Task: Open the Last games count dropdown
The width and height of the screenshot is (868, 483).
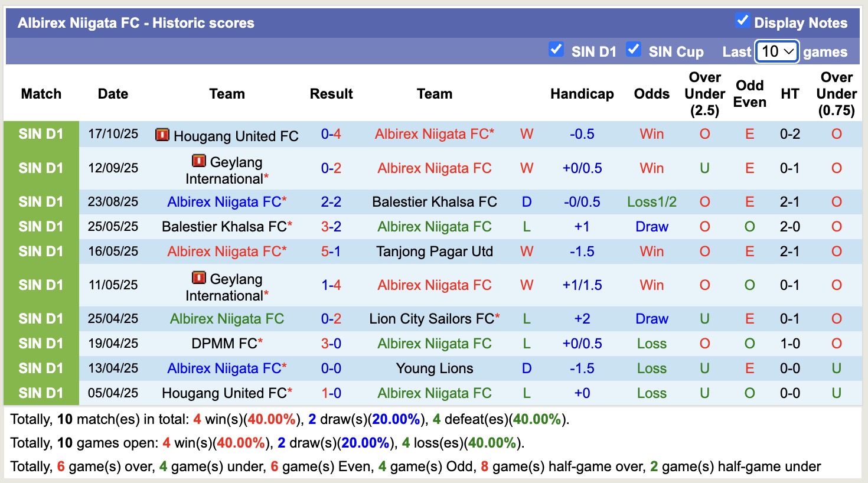Action: [776, 51]
